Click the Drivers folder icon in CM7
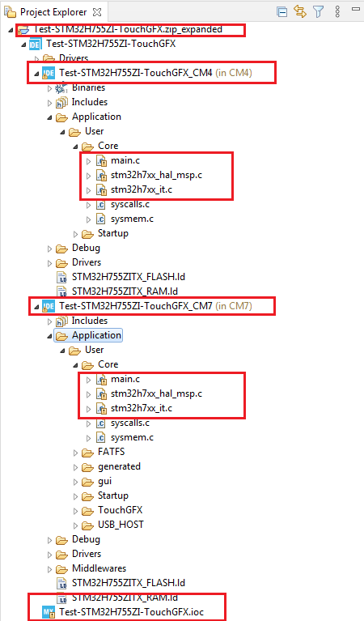The width and height of the screenshot is (364, 621). coord(61,555)
